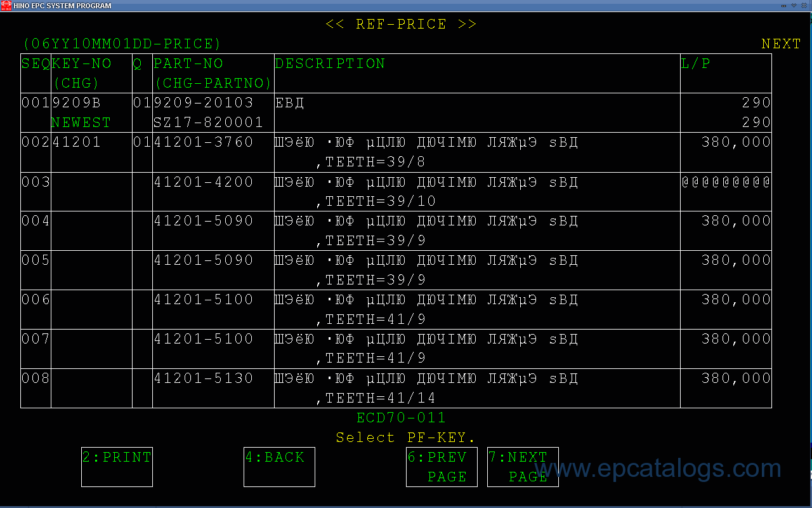Image resolution: width=812 pixels, height=508 pixels.
Task: Click the ЕВД description in row 001
Action: coord(289,103)
